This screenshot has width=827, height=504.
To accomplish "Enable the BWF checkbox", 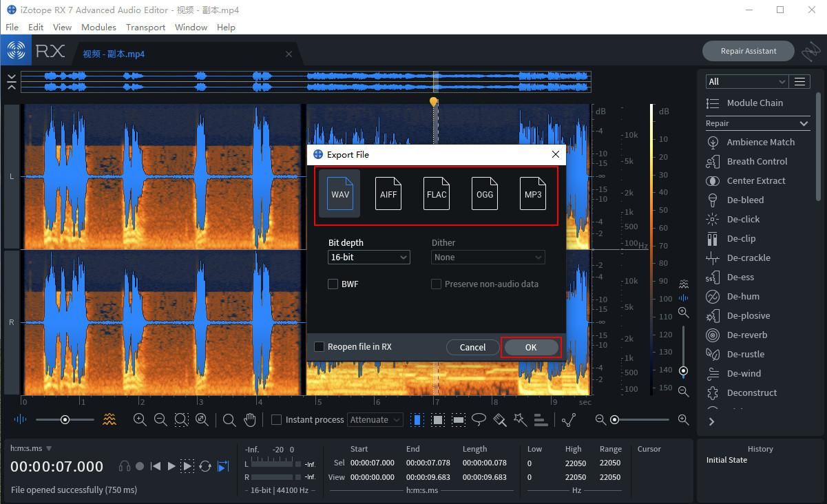I will [333, 284].
